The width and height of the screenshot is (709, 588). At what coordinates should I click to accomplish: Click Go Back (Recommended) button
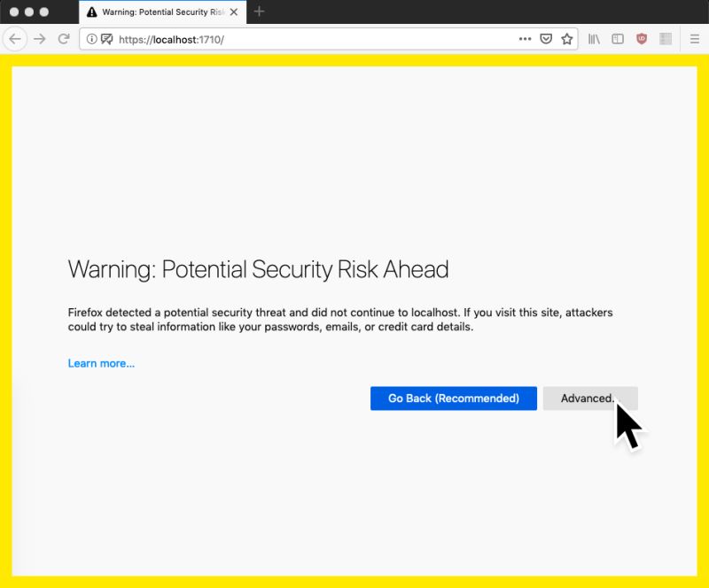[x=454, y=398]
